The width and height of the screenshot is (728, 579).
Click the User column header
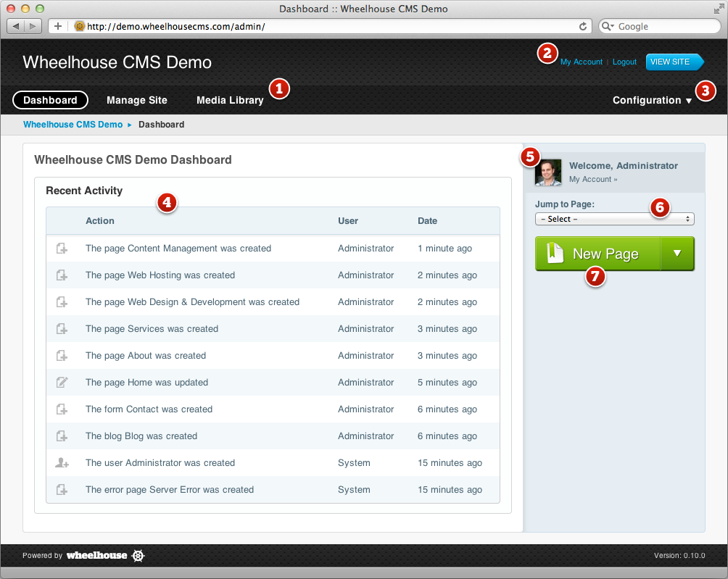click(x=348, y=221)
